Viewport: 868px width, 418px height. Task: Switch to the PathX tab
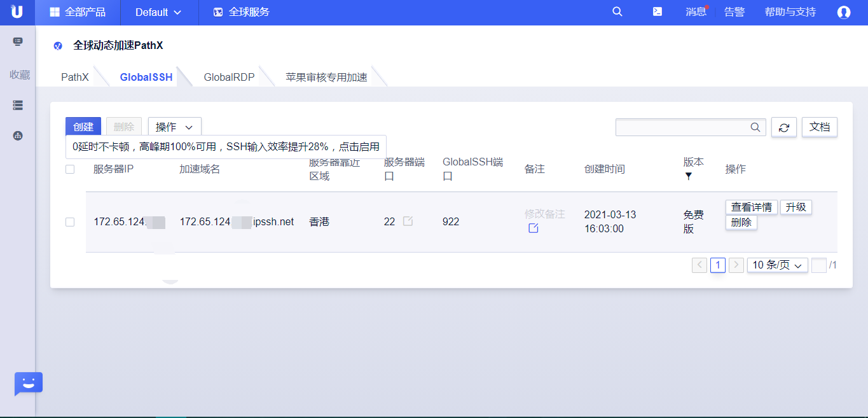(x=74, y=77)
